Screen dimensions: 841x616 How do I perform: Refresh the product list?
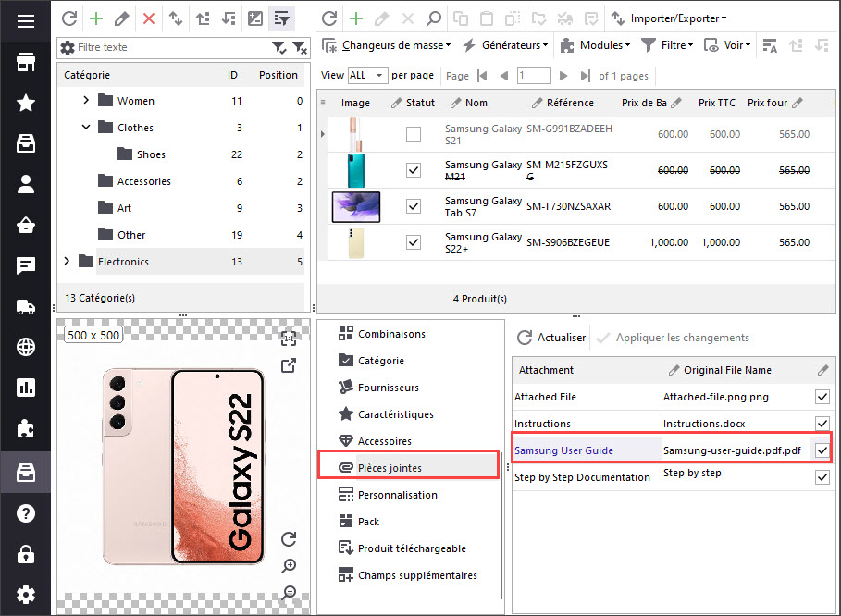point(329,18)
